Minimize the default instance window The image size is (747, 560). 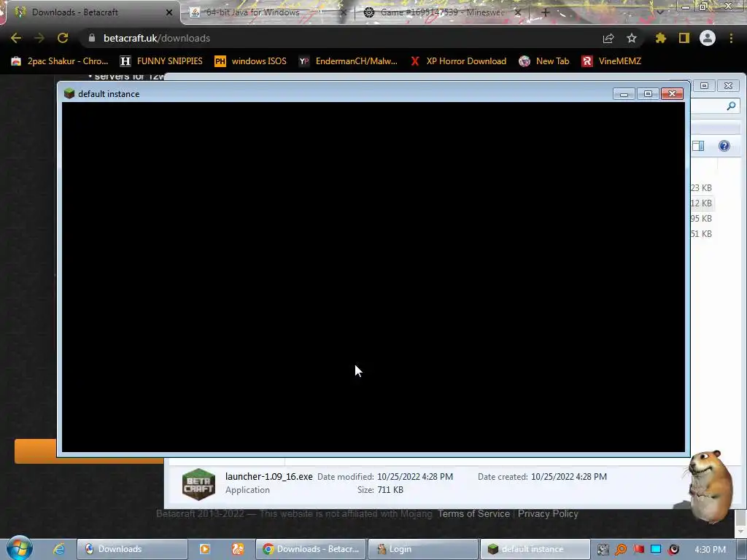tap(624, 94)
